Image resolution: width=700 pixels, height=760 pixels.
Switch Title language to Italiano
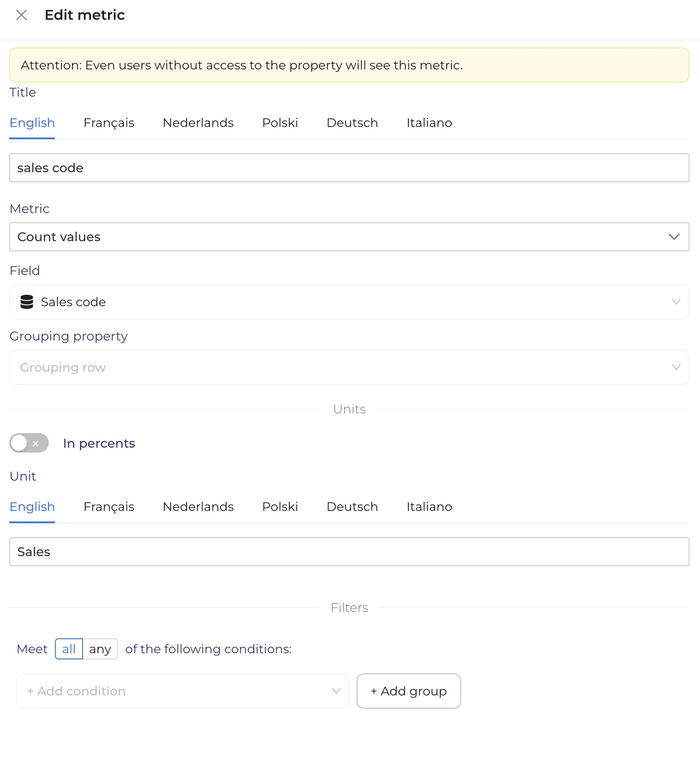[x=429, y=123]
